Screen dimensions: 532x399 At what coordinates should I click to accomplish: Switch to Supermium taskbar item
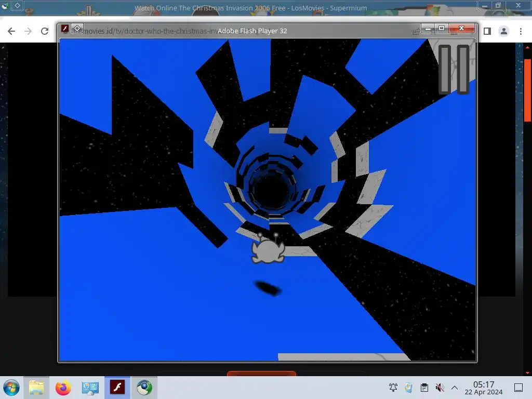click(x=144, y=388)
